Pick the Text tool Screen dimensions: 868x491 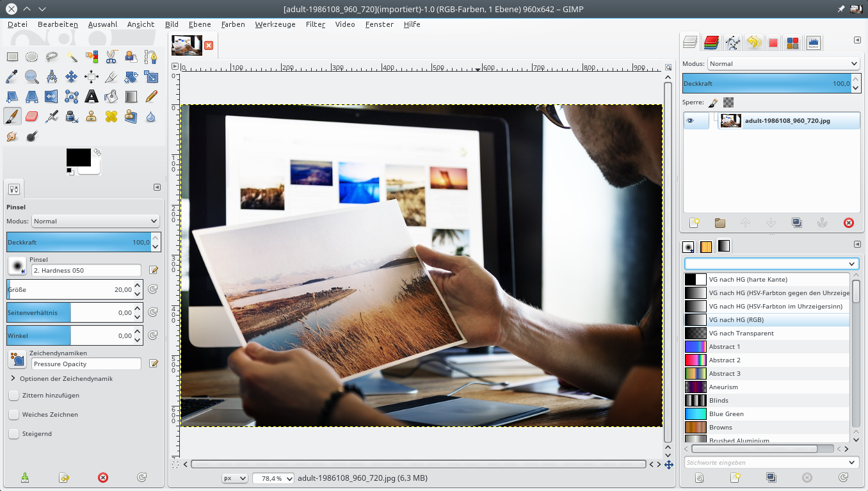(x=92, y=97)
